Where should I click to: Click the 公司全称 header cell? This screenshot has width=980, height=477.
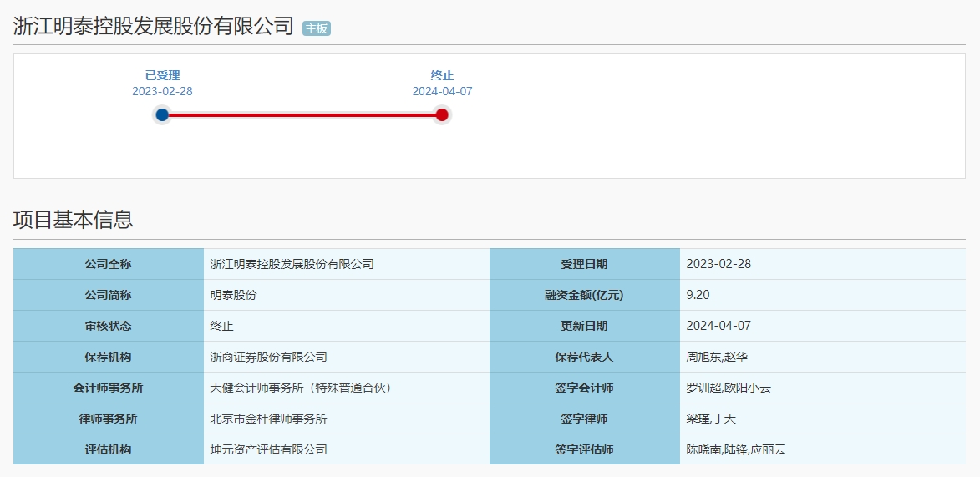109,264
